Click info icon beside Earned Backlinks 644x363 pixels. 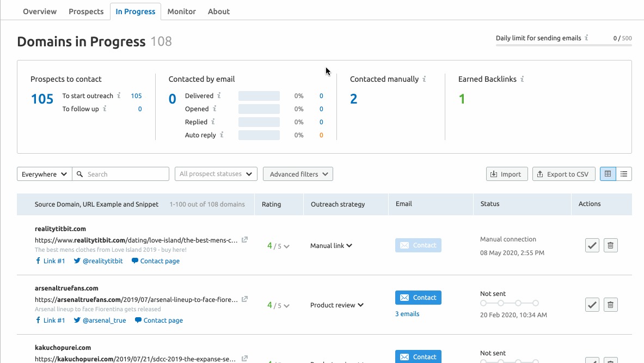tap(522, 79)
